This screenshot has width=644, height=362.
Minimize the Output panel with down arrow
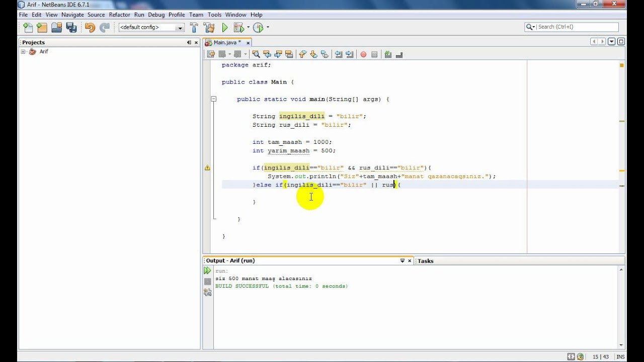point(403,260)
